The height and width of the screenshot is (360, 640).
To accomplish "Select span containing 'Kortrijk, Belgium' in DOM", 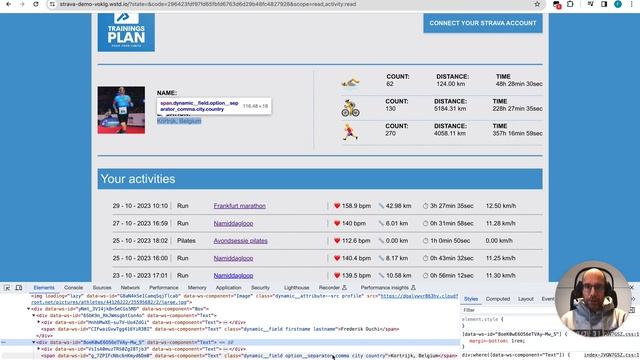I will [x=249, y=356].
